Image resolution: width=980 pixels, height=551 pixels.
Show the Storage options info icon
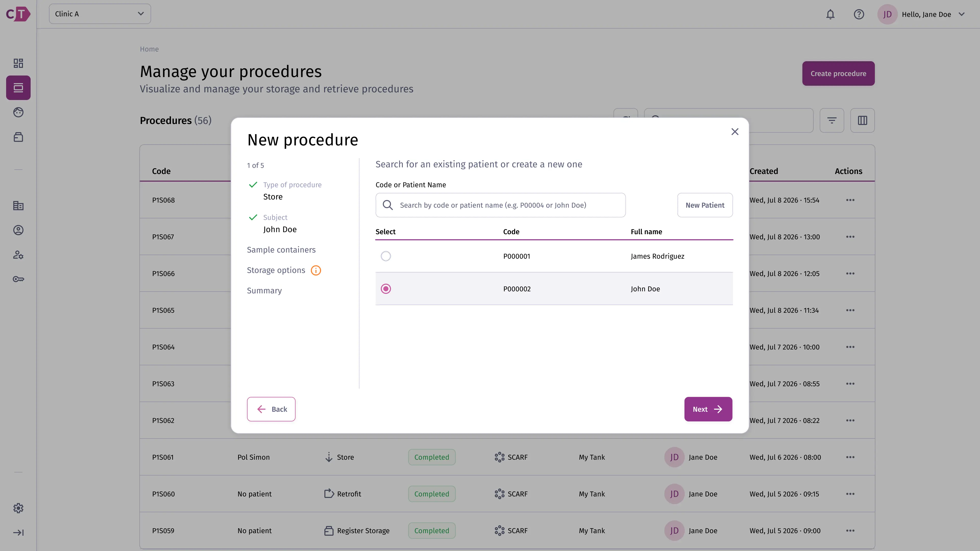(x=316, y=270)
